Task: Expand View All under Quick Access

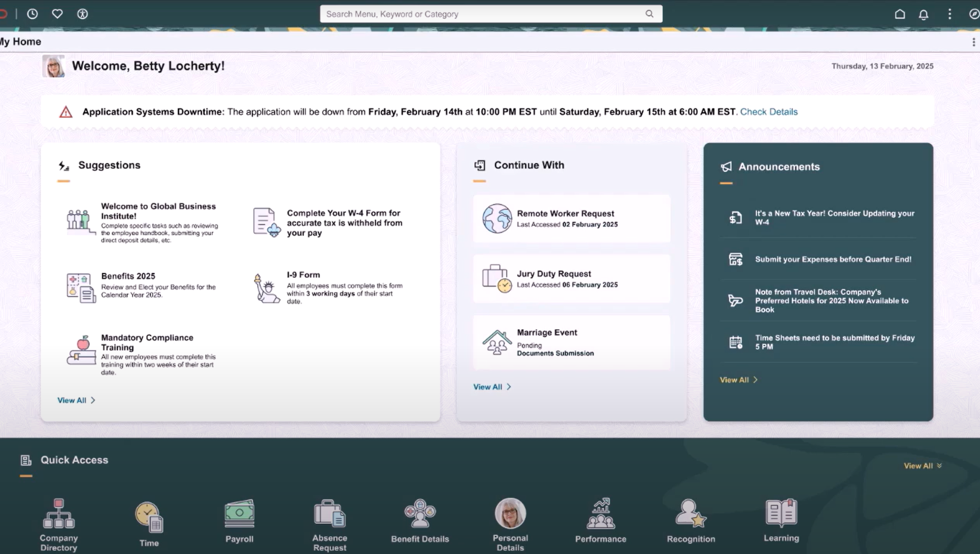Action: pos(921,465)
